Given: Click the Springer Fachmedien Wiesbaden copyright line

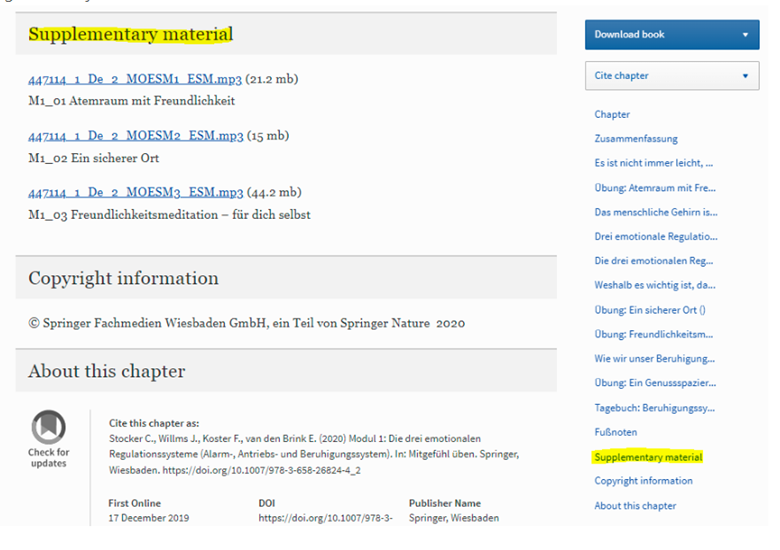Looking at the screenshot, I should tap(247, 323).
